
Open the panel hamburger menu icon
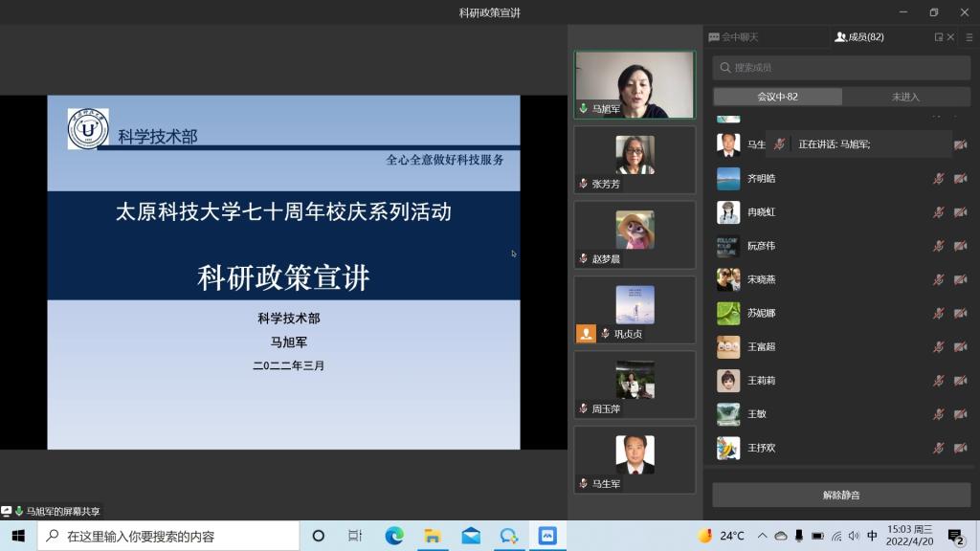click(x=968, y=37)
